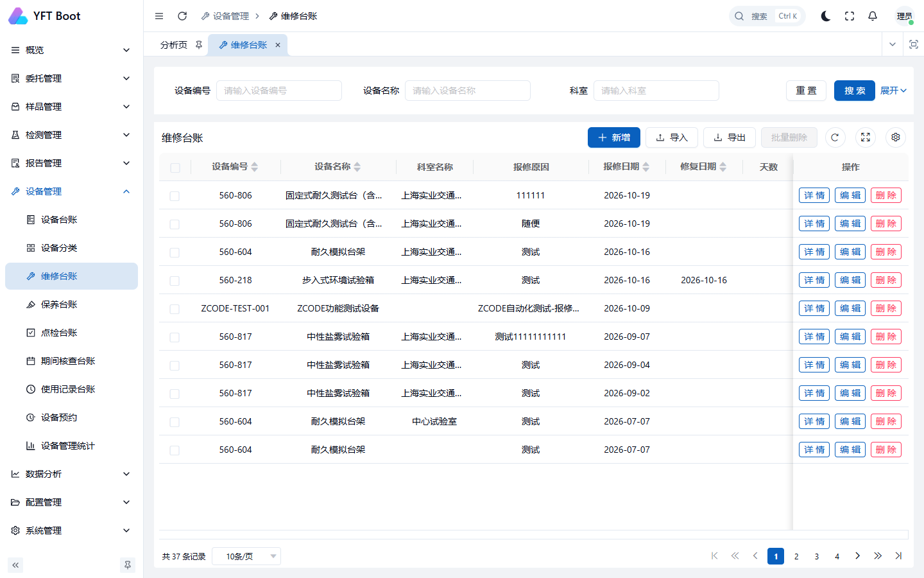
Task: Delete the ZCODE-TEST-001 record
Action: 886,308
